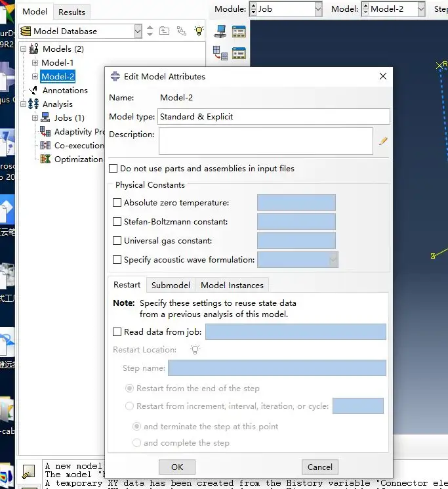Image resolution: width=448 pixels, height=489 pixels.
Task: Select Model-2 in the tree
Action: pos(58,76)
